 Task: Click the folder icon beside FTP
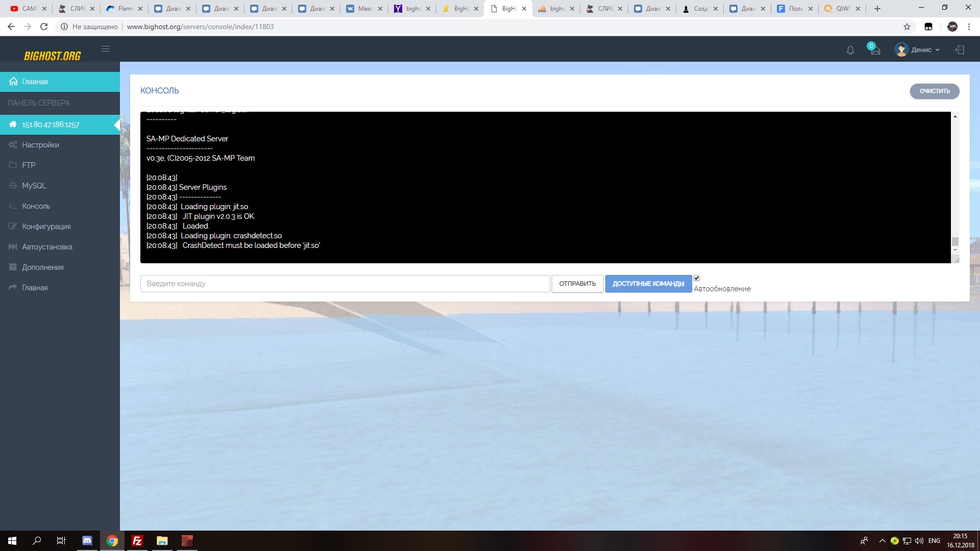pyautogui.click(x=13, y=165)
